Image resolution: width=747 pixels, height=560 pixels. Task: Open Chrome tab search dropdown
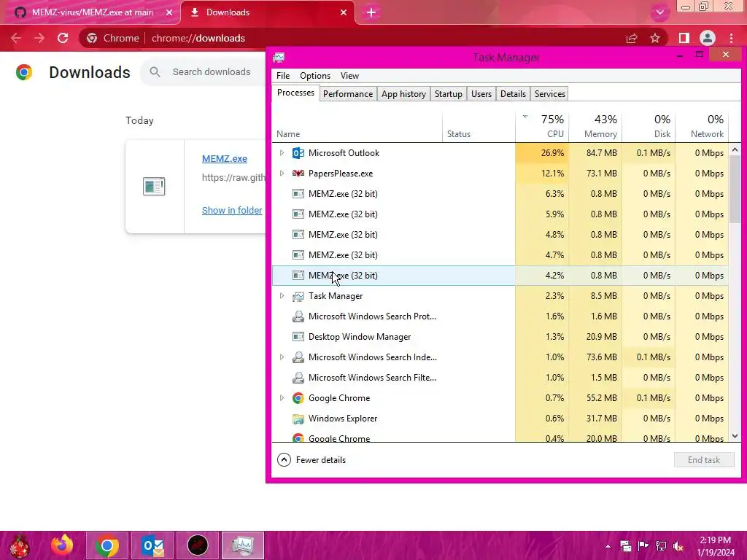click(x=659, y=12)
